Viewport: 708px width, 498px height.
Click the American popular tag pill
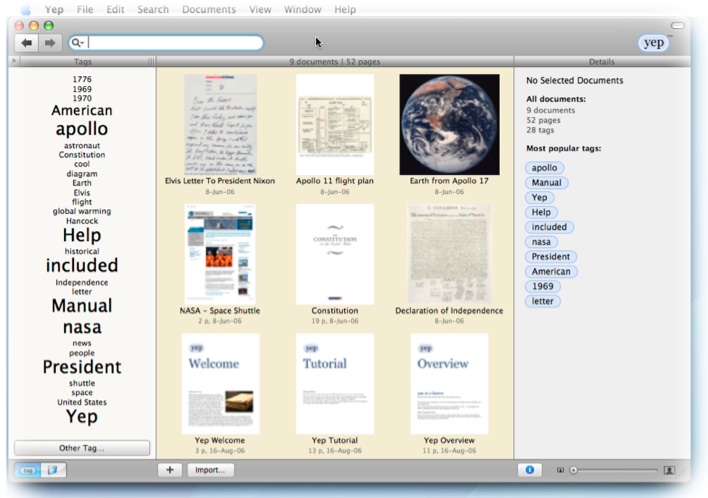click(x=551, y=271)
